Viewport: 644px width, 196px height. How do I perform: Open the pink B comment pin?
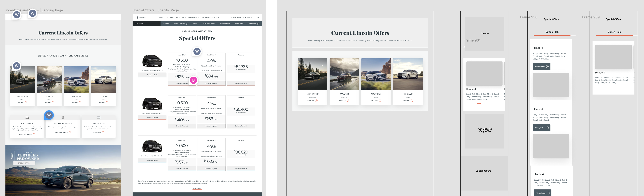click(193, 80)
